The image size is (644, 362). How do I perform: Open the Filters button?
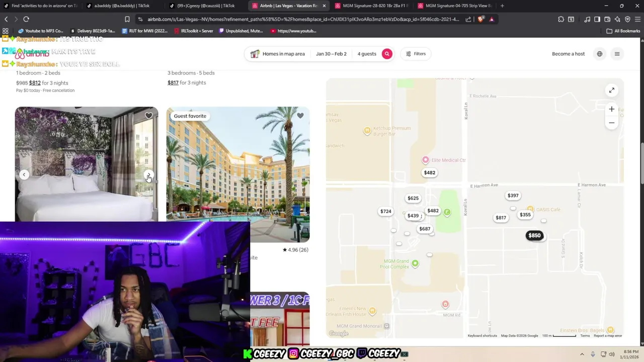pyautogui.click(x=416, y=54)
